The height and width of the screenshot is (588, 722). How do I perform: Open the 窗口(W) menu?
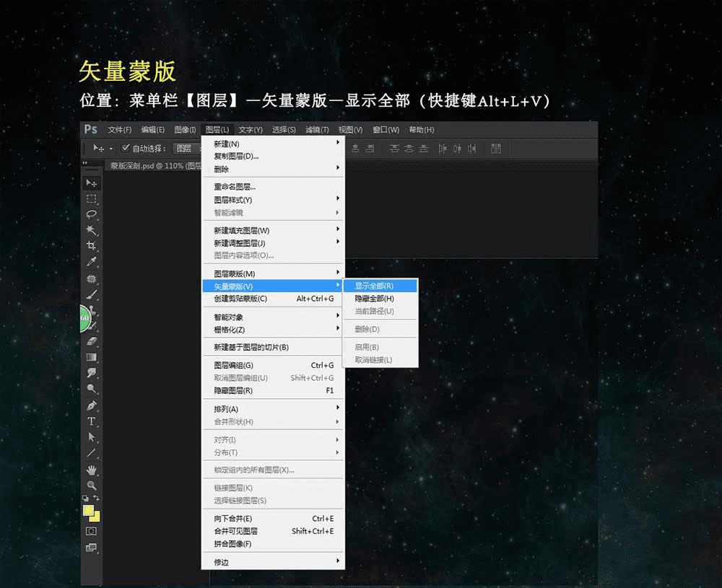[x=386, y=130]
